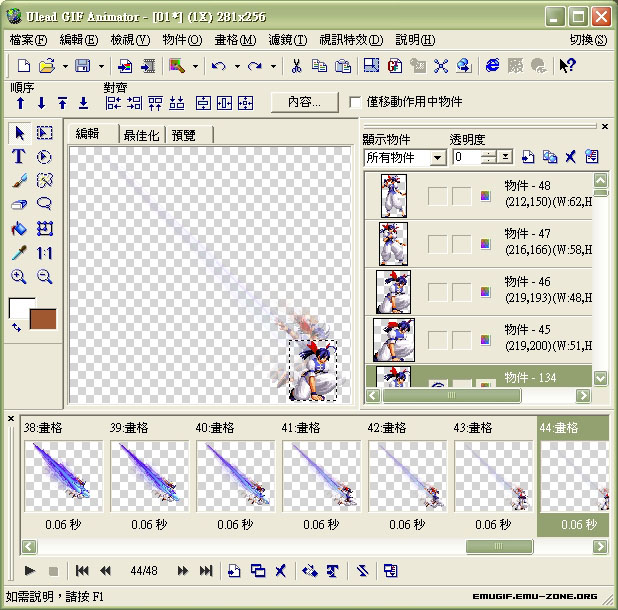Open the 濾鏡(T) menu
The image size is (618, 610).
287,40
